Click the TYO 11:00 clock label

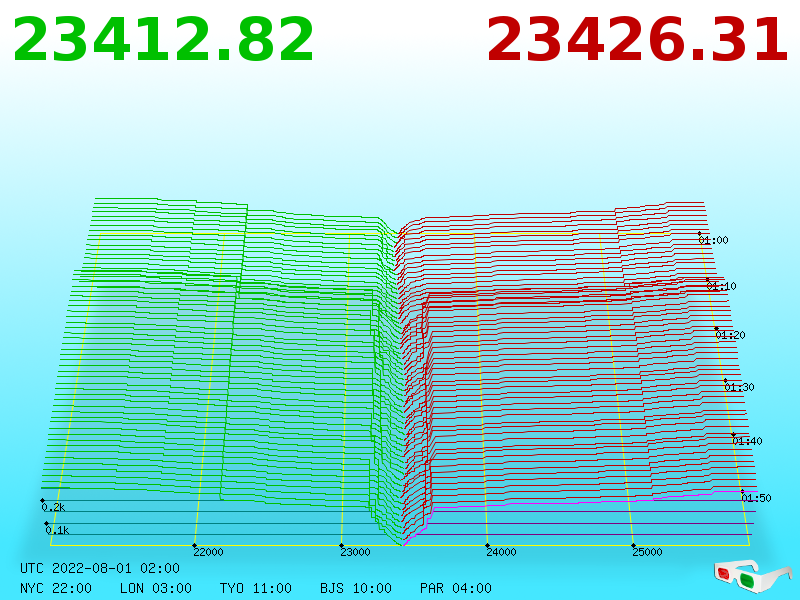click(x=256, y=588)
